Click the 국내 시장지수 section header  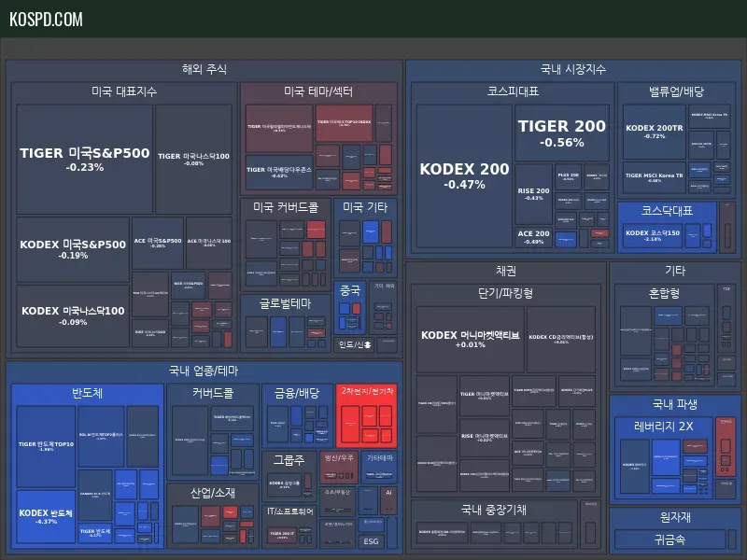pyautogui.click(x=573, y=69)
